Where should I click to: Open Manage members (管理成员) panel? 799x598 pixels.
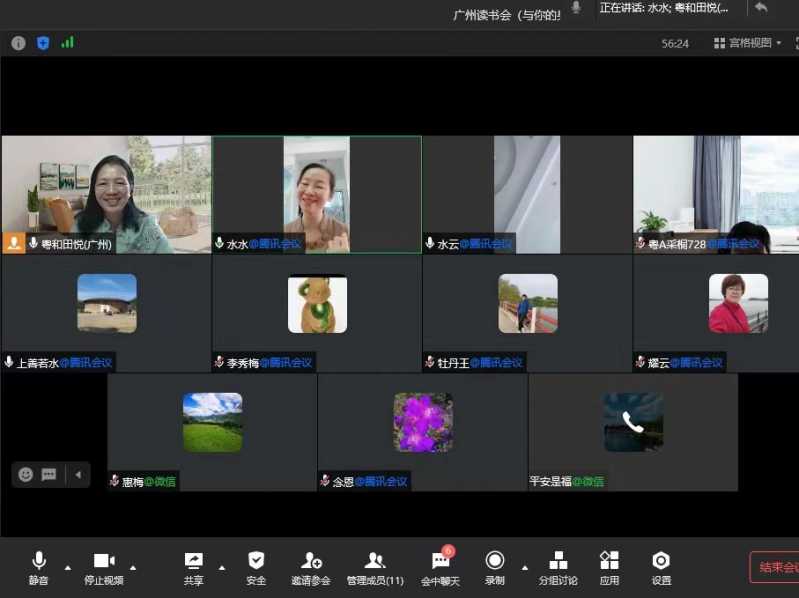point(375,567)
